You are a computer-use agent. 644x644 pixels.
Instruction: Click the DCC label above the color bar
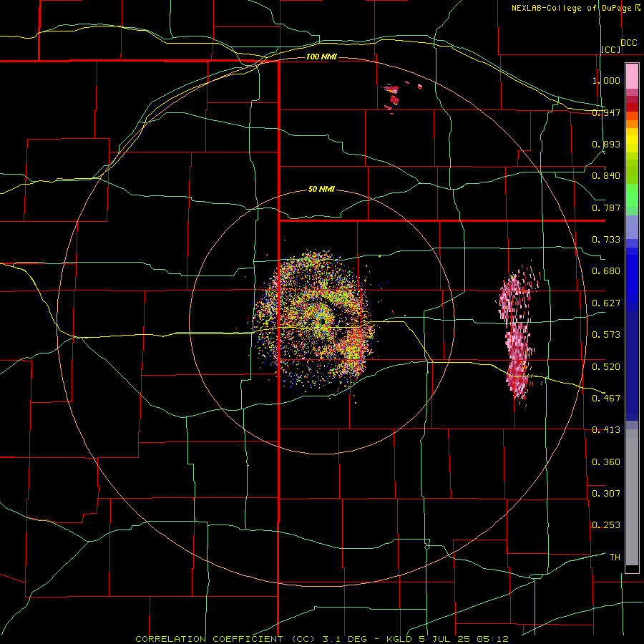coord(628,43)
